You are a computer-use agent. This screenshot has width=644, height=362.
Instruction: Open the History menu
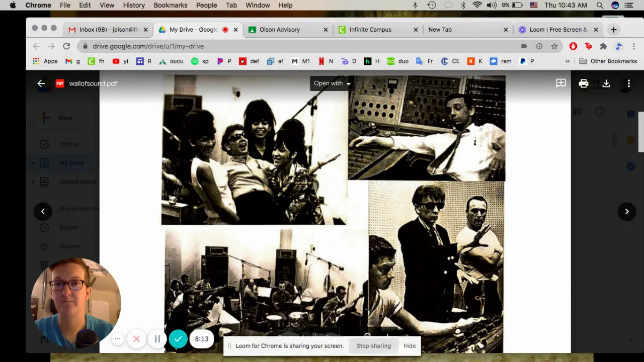pyautogui.click(x=134, y=5)
